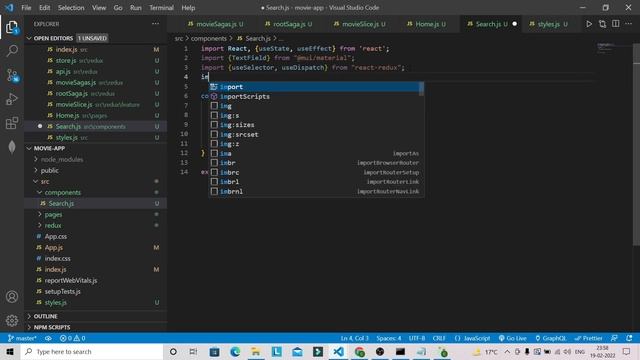Screen dimensions: 640x360
Task: Click the Windows taskbar search box
Action: [92, 352]
